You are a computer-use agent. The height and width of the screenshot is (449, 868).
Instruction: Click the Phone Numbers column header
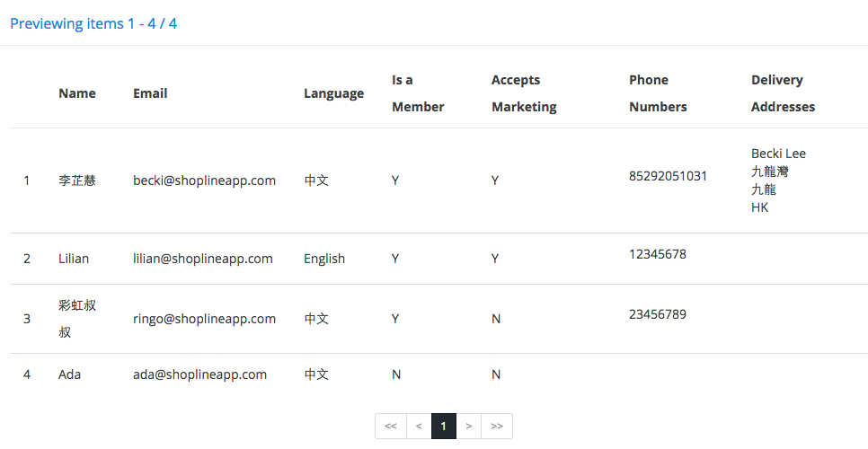[x=658, y=93]
